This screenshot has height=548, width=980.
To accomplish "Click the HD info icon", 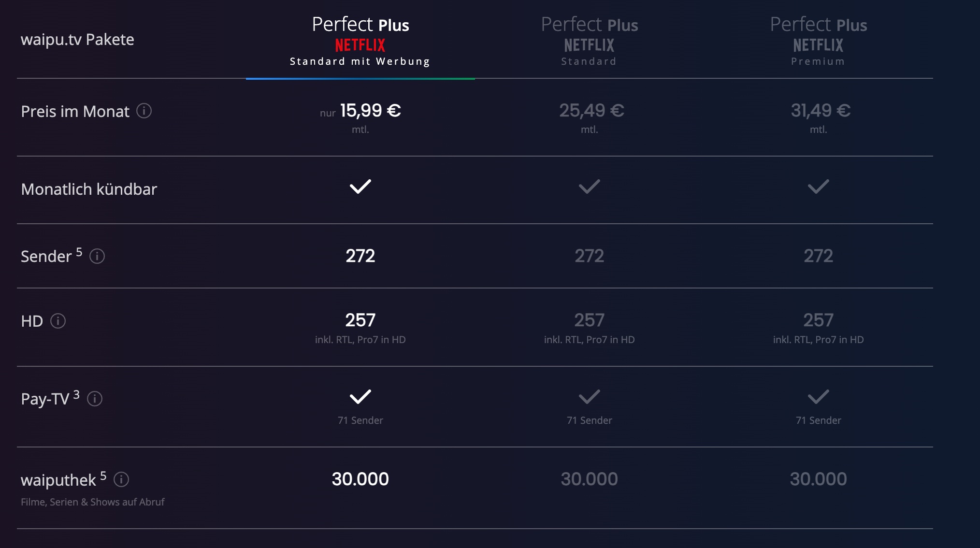I will [x=58, y=321].
